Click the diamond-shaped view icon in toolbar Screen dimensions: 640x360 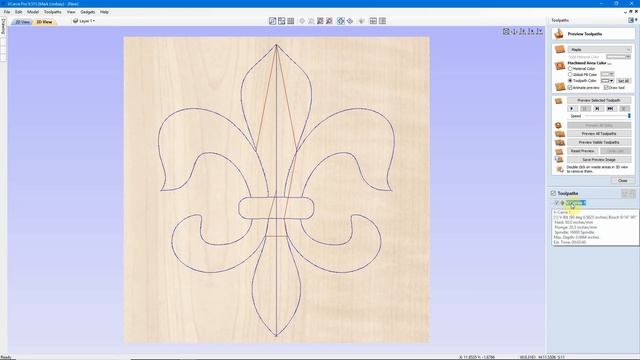(350, 21)
